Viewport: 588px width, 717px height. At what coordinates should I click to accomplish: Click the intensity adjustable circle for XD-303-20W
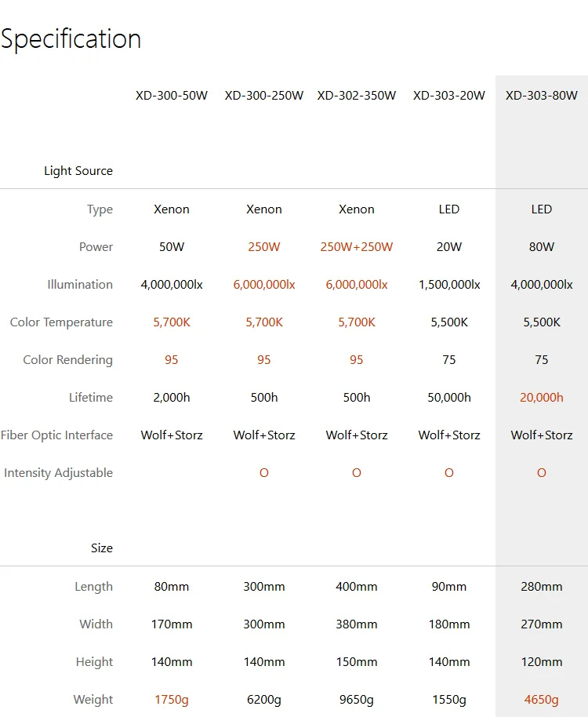449,473
